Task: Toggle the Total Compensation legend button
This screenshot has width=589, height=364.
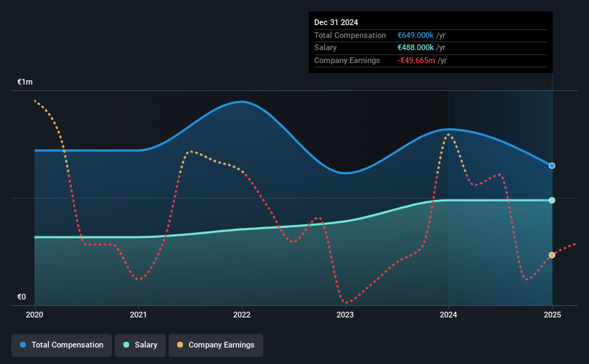Action: pos(62,345)
